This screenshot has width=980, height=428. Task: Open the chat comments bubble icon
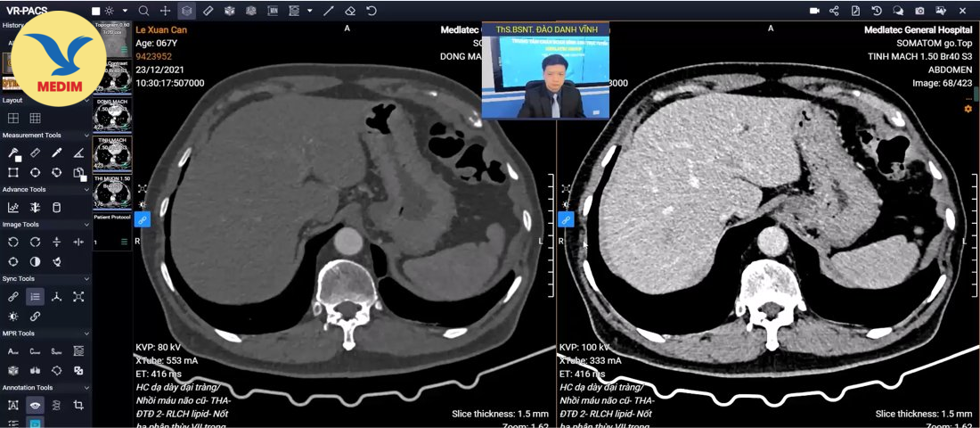pyautogui.click(x=898, y=11)
